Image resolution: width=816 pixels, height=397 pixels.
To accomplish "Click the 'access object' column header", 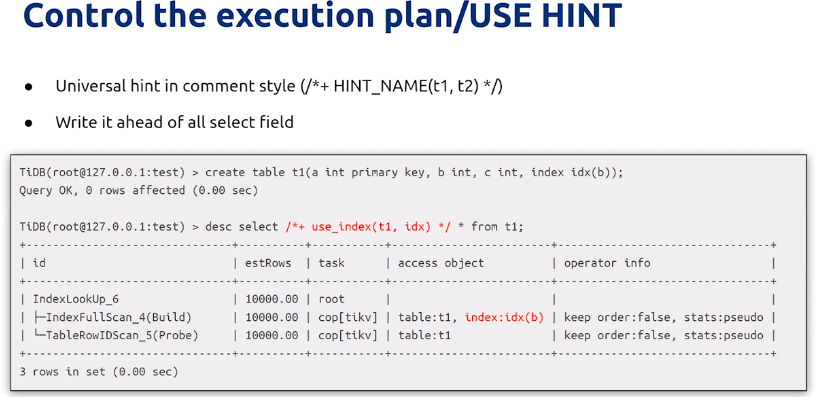I will [441, 263].
